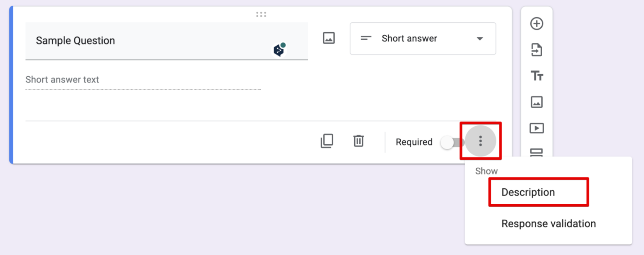Delete the question using trash icon
Viewport: 644px width, 255px height.
pyautogui.click(x=358, y=141)
